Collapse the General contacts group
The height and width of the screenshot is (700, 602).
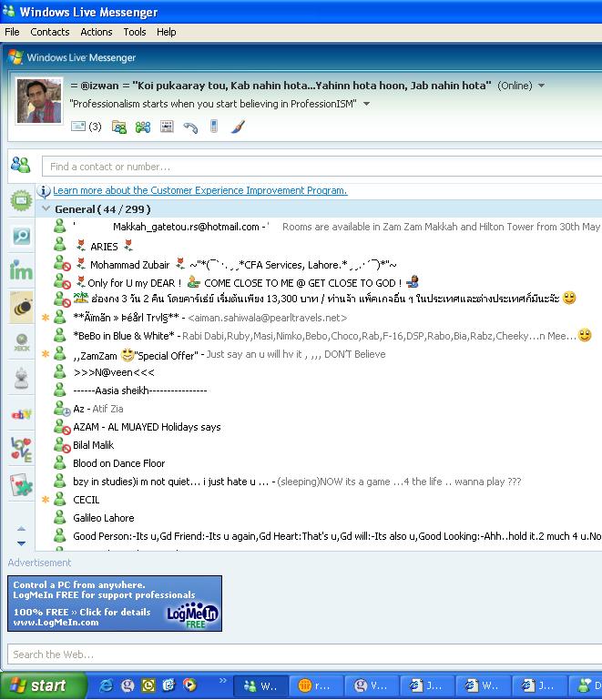click(x=46, y=208)
